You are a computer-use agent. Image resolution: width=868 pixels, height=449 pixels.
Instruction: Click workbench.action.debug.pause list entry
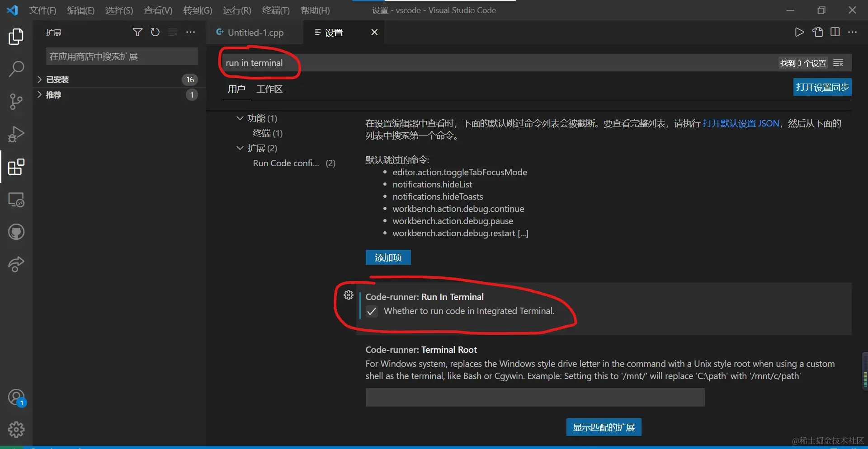point(453,221)
